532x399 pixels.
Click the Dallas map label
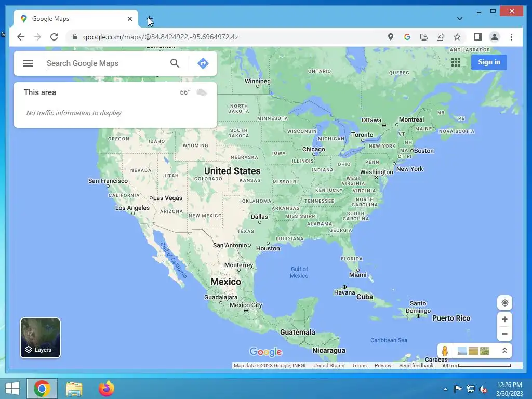(x=259, y=217)
